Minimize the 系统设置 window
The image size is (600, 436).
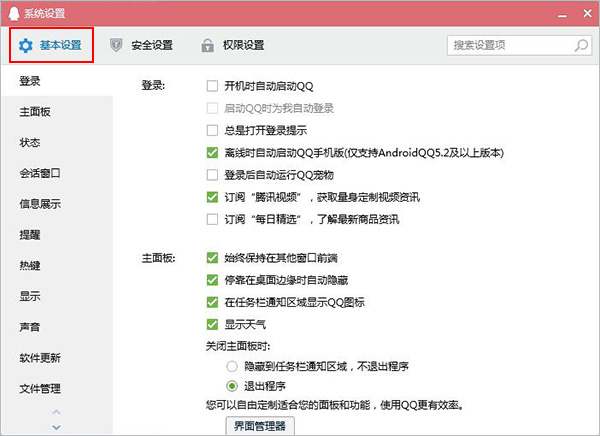pyautogui.click(x=562, y=15)
